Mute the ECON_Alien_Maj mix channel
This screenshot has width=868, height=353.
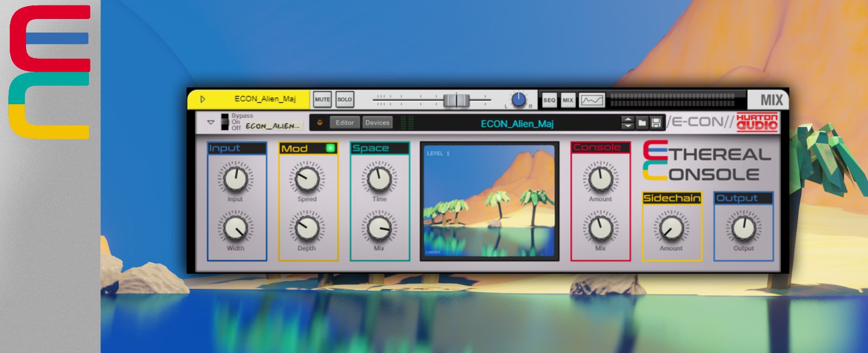click(322, 99)
